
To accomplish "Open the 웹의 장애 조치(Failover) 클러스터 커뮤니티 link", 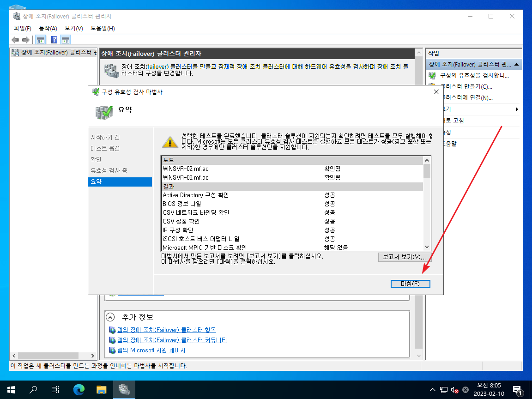I will pyautogui.click(x=172, y=340).
